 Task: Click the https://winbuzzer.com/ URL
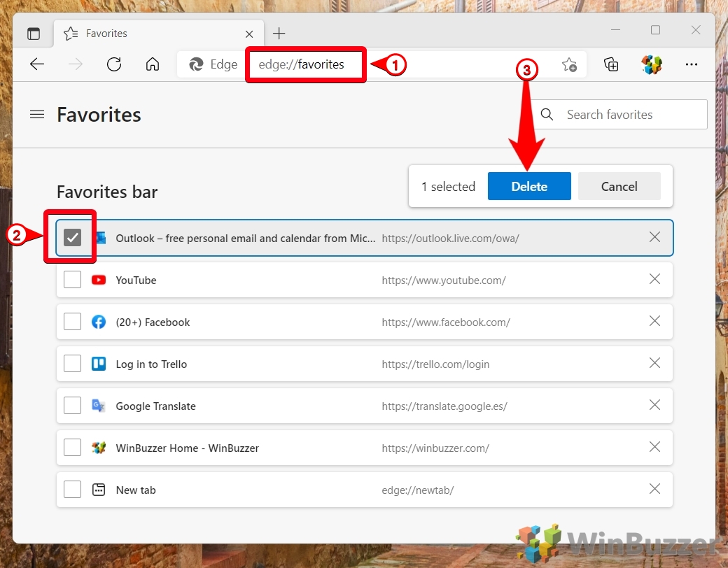point(435,448)
